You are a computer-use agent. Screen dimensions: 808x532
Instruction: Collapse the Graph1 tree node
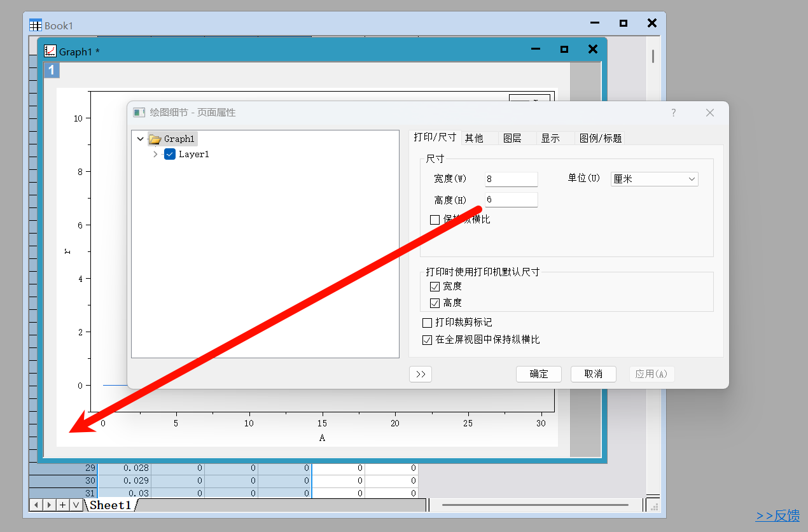coord(141,139)
